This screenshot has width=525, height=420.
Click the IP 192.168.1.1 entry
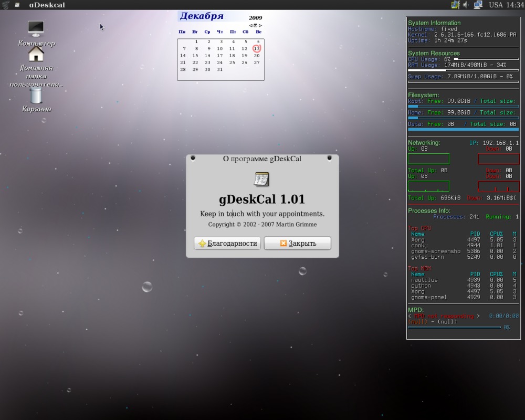pyautogui.click(x=494, y=143)
